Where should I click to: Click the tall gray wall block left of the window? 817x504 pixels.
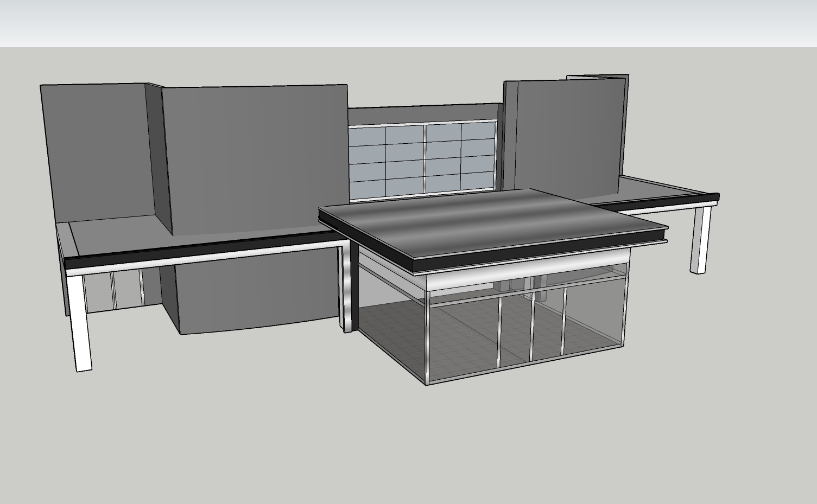tap(255, 157)
